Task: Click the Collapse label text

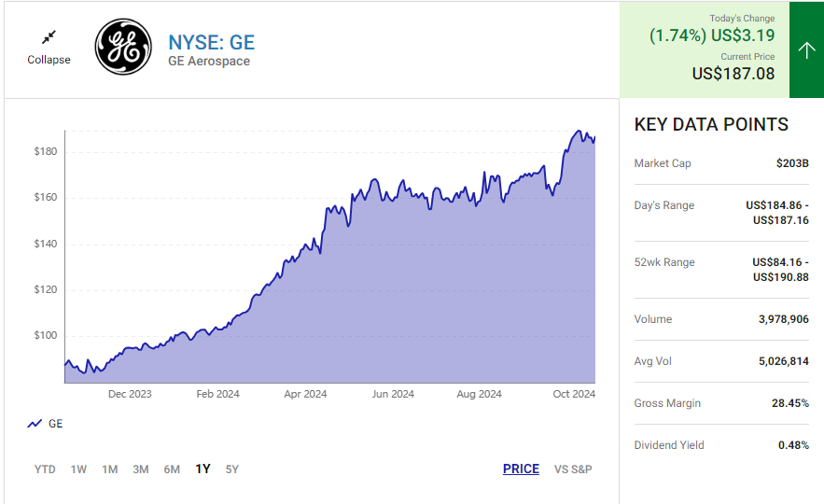Action: pyautogui.click(x=49, y=60)
